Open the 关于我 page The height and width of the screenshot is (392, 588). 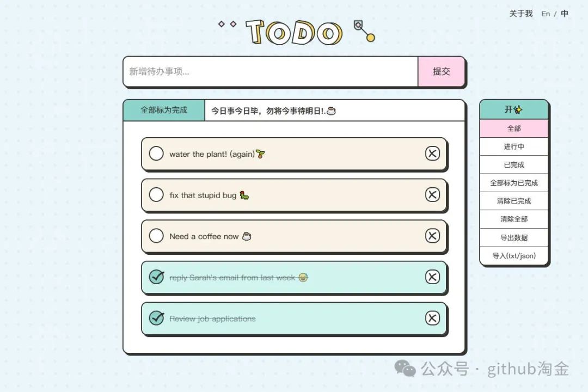[521, 14]
